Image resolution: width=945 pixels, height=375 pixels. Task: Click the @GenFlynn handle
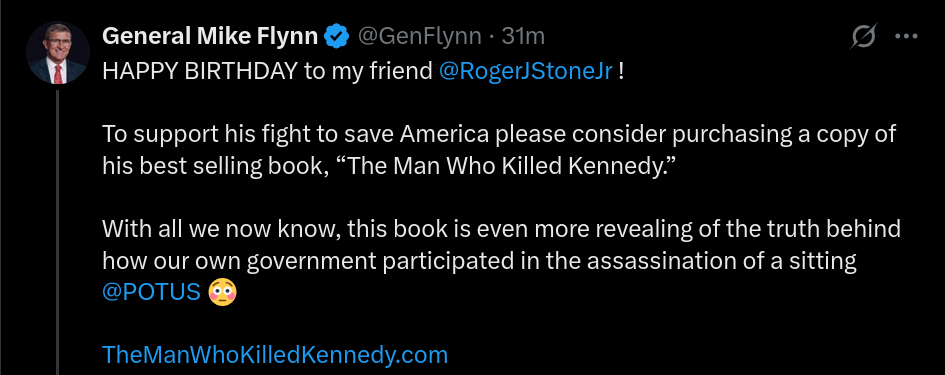pos(420,37)
